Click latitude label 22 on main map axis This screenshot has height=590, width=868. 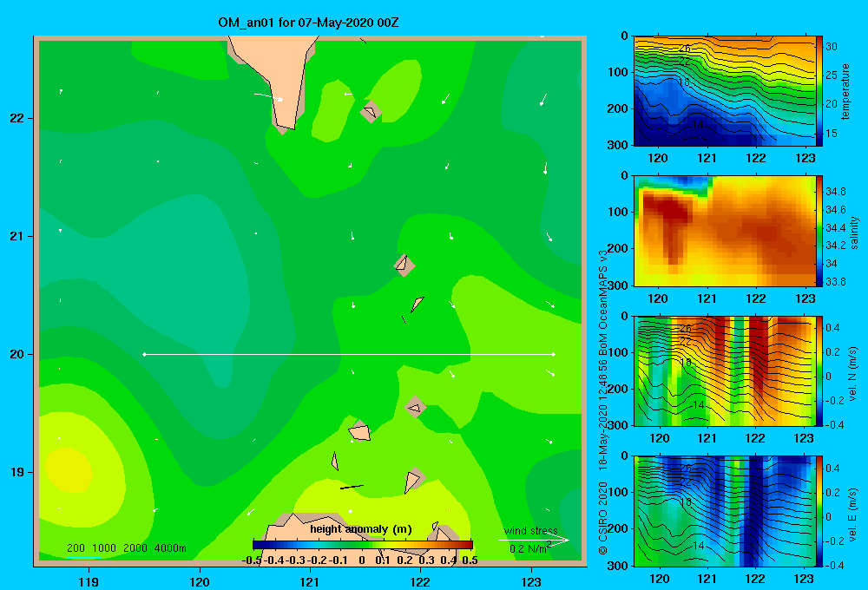[17, 119]
